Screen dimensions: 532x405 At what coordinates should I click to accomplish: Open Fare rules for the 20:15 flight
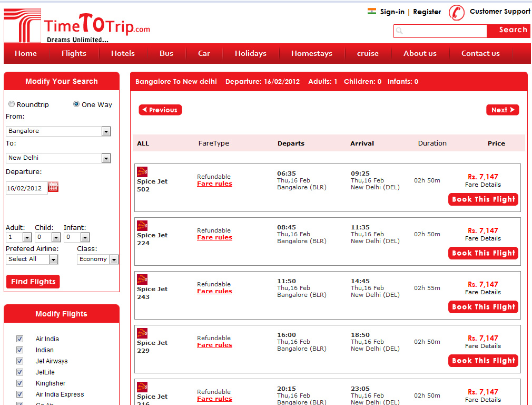(x=214, y=399)
